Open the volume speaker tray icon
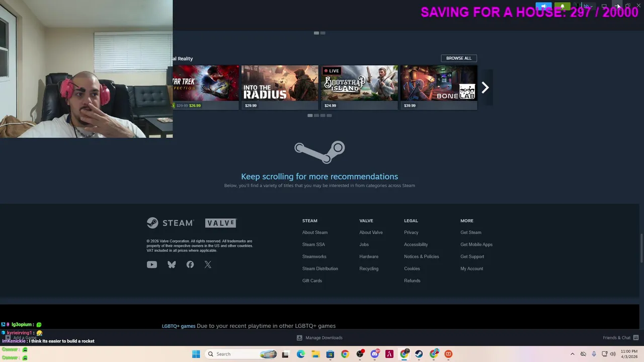This screenshot has width=644, height=362. click(613, 354)
